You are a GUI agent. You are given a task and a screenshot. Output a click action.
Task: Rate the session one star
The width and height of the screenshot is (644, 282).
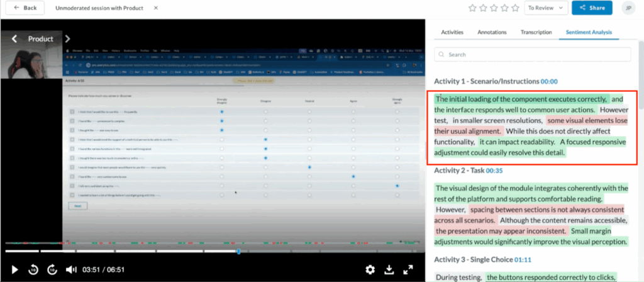coord(473,8)
